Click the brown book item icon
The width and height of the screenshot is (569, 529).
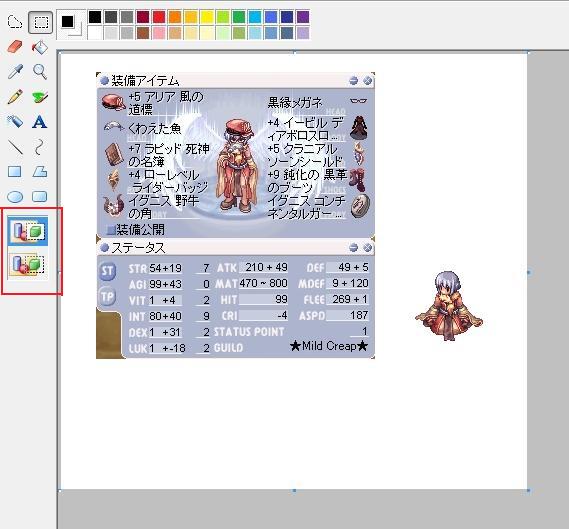114,154
